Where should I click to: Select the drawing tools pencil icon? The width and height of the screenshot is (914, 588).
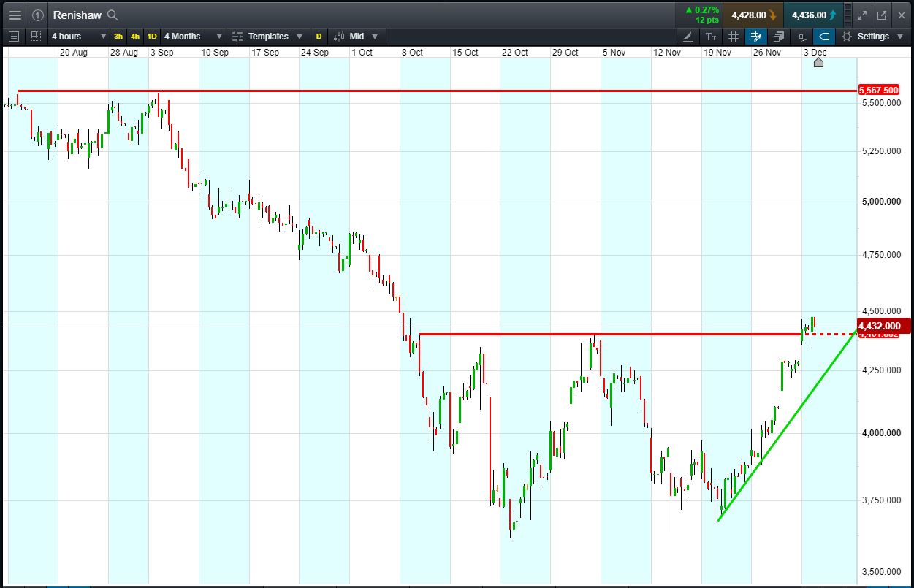(x=688, y=36)
